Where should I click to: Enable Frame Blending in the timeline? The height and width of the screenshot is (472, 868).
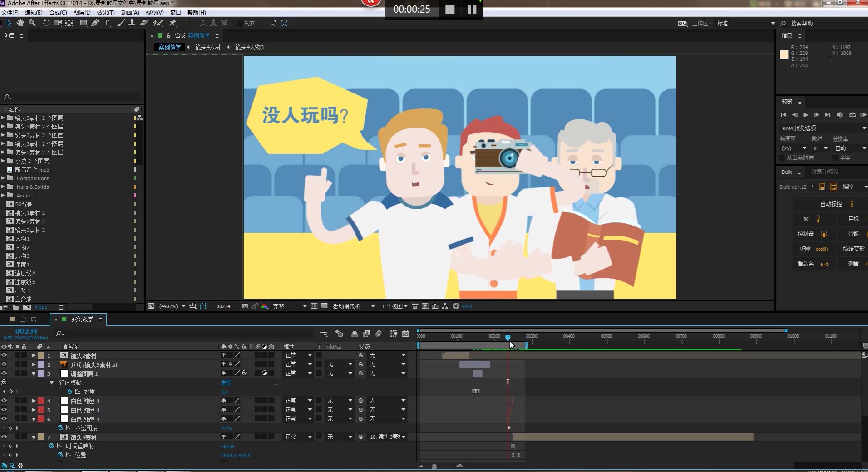coord(366,334)
